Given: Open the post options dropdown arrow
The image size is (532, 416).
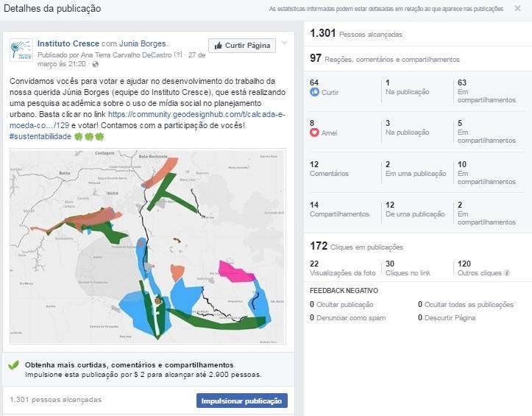Looking at the screenshot, I should tap(285, 44).
